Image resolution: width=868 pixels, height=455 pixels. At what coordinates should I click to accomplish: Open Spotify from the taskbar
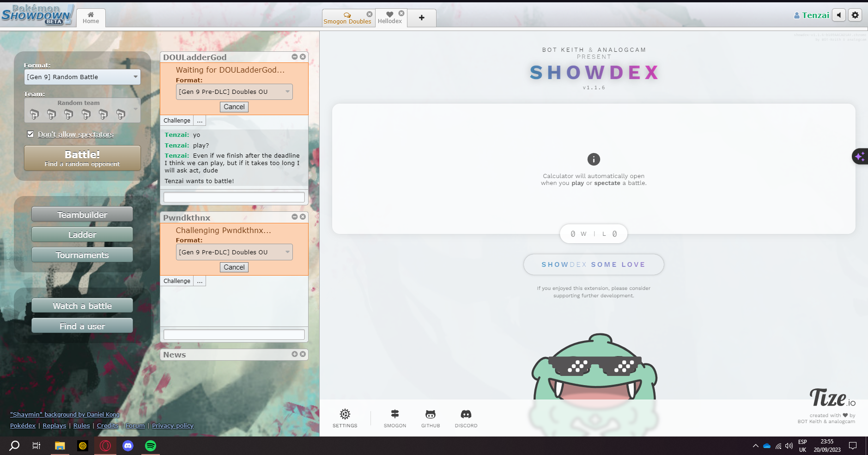151,446
